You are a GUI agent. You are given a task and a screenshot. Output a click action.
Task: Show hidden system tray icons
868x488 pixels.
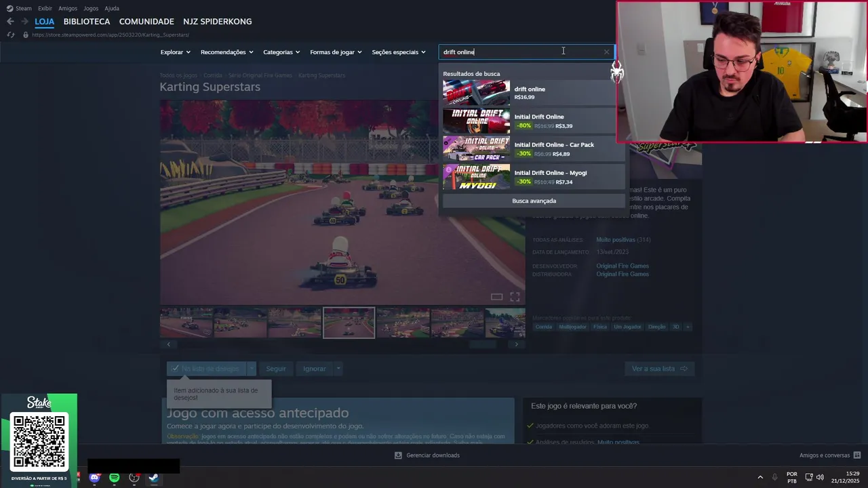pos(760,478)
